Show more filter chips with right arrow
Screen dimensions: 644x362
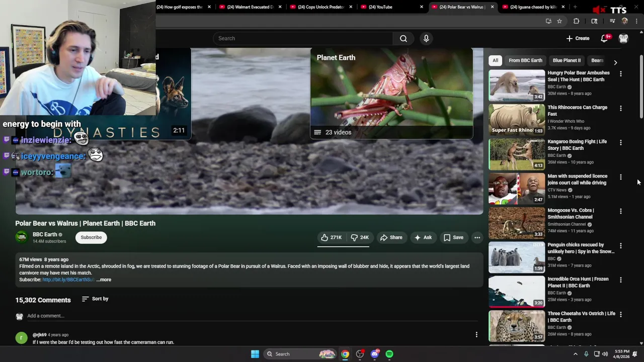(615, 62)
